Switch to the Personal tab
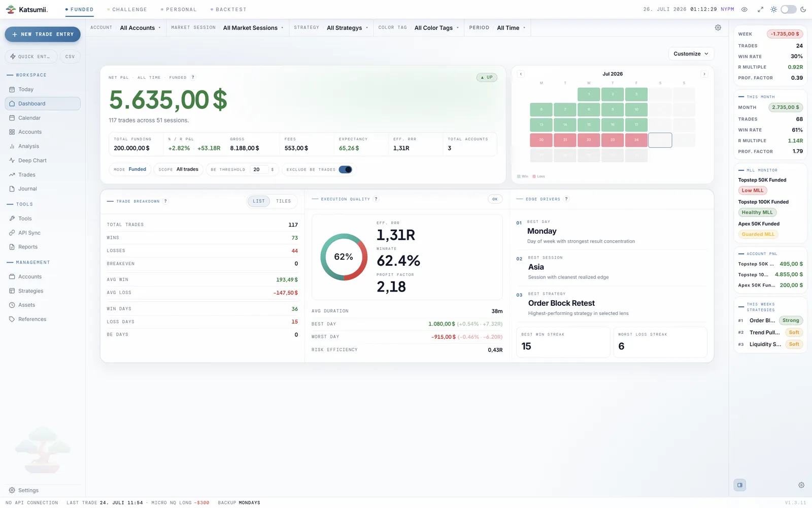This screenshot has height=508, width=812. click(x=179, y=10)
